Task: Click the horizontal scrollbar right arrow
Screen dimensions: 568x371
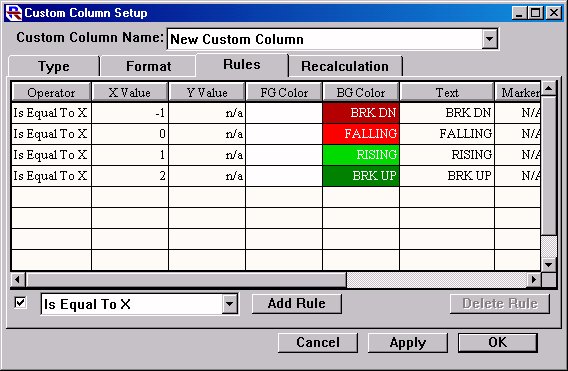Action: coord(534,279)
